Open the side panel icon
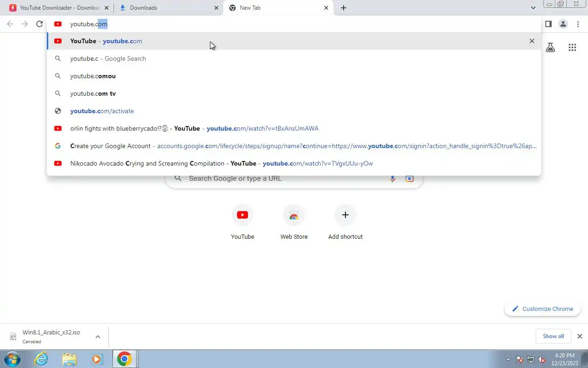Screen dimensions: 588x368 coord(548,24)
